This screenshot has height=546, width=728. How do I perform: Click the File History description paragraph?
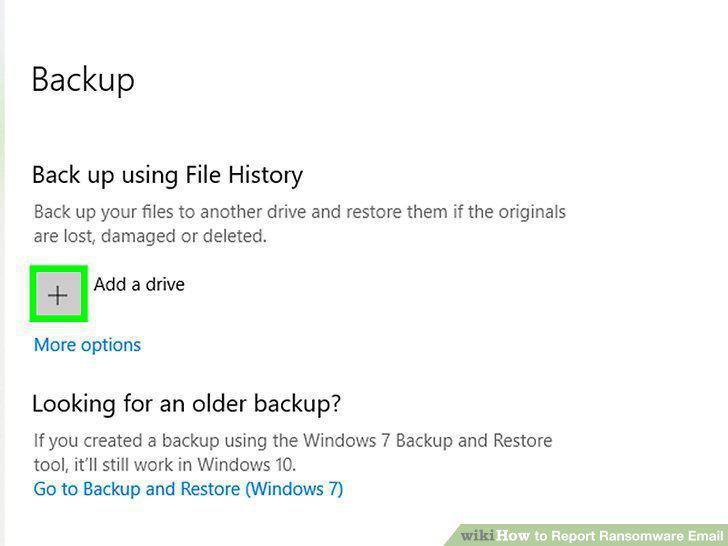click(299, 224)
